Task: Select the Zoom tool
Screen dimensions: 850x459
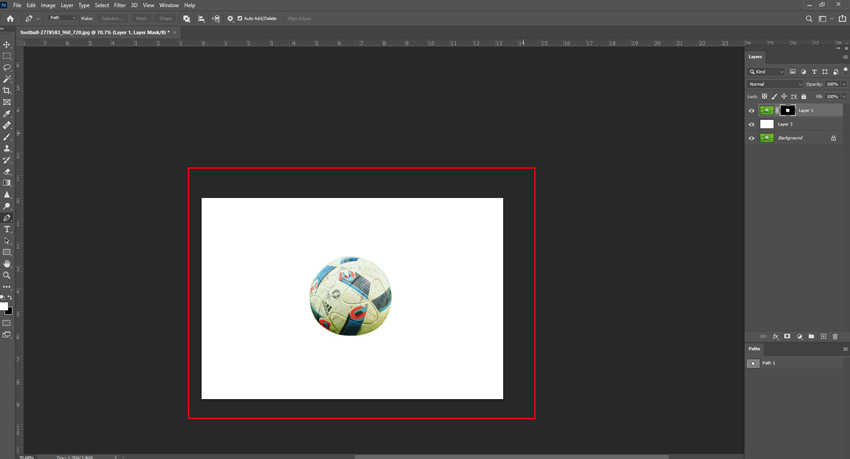Action: pyautogui.click(x=7, y=275)
